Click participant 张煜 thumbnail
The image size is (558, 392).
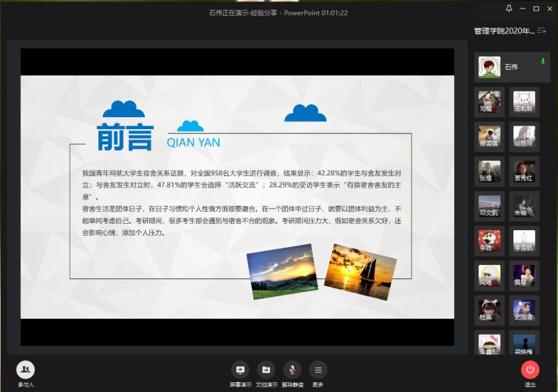point(489,170)
